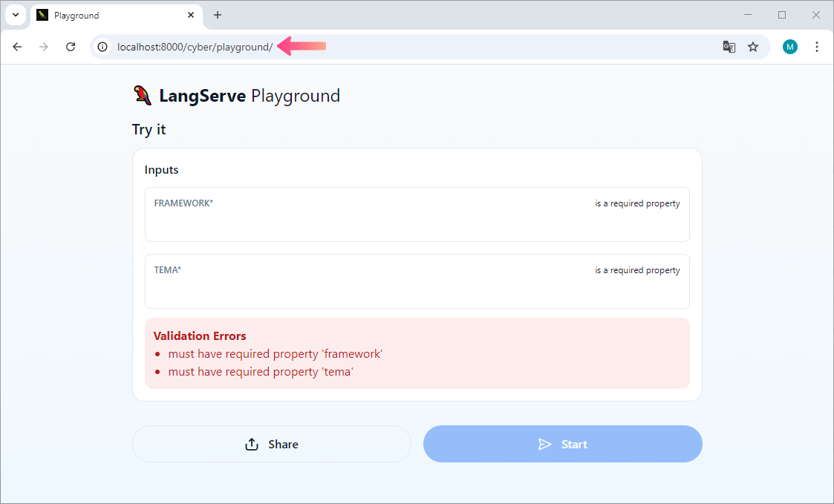Click 'is a required property' next to TEMA
Viewport: 834px width, 504px height.
(x=637, y=270)
